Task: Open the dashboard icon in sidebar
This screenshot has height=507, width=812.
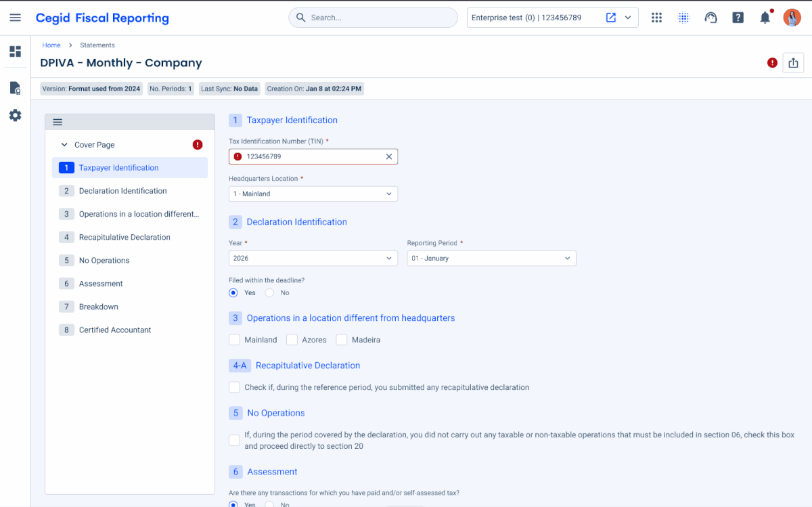Action: (15, 51)
